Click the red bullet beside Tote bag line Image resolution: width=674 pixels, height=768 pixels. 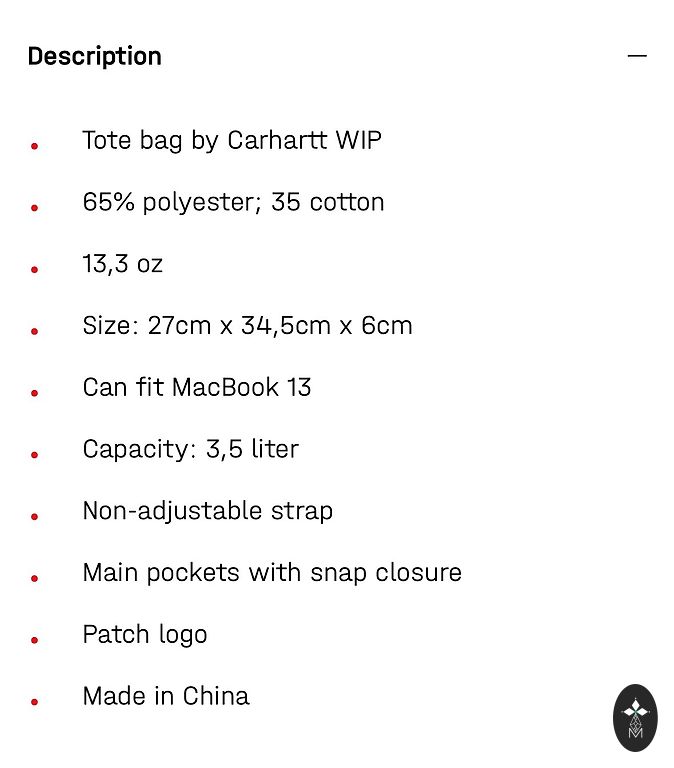pyautogui.click(x=35, y=146)
